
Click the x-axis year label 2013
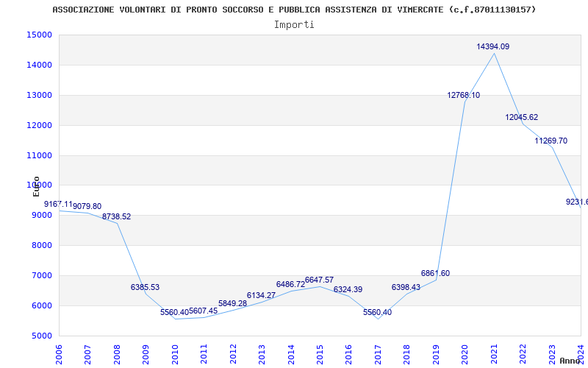(x=262, y=354)
